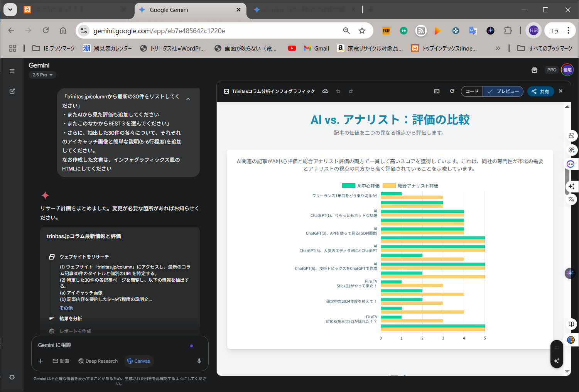Click the 共有 share button
Viewport: 579px width, 392px height.
tap(540, 91)
